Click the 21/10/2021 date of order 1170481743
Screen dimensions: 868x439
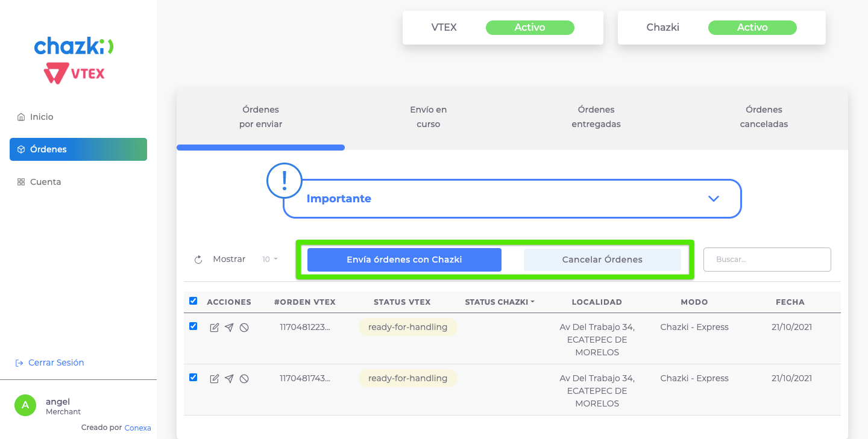click(791, 378)
